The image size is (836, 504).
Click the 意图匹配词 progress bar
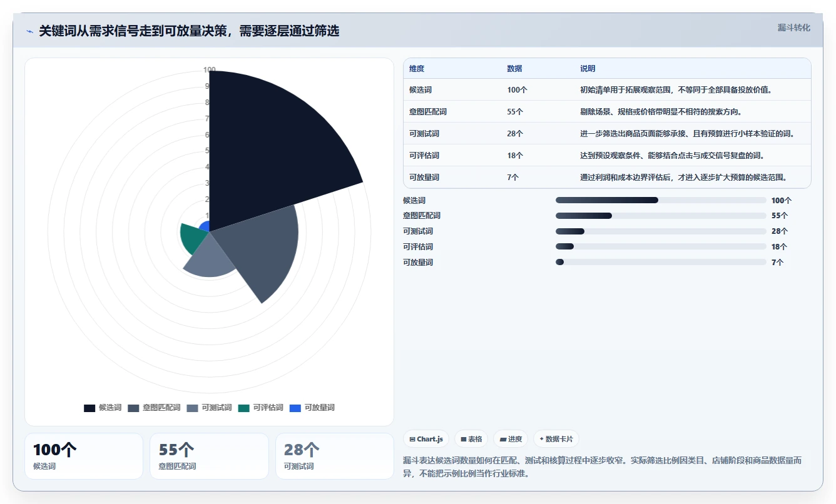click(661, 216)
